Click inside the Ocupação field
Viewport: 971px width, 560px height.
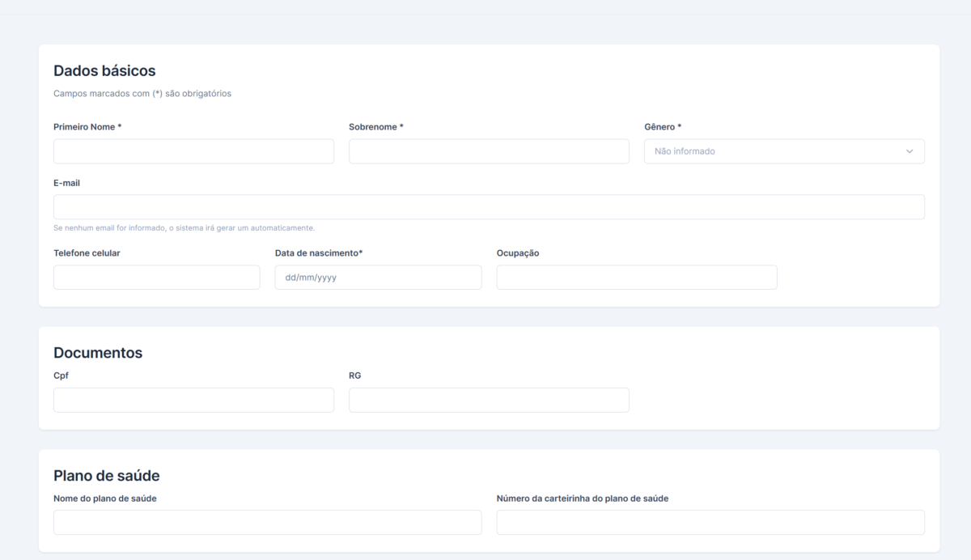coord(637,278)
